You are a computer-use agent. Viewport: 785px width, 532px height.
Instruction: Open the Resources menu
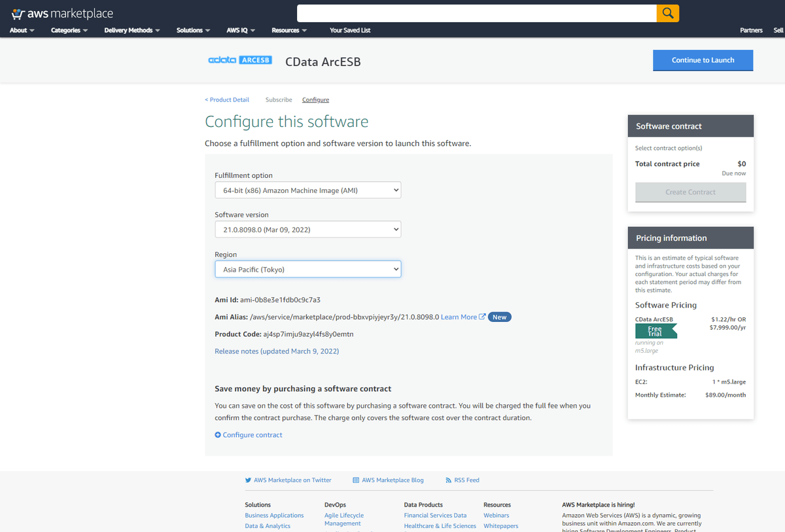tap(290, 30)
